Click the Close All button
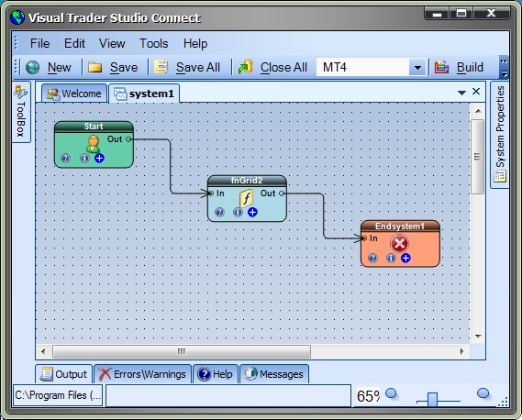Viewport: 522px width, 420px height. 272,67
